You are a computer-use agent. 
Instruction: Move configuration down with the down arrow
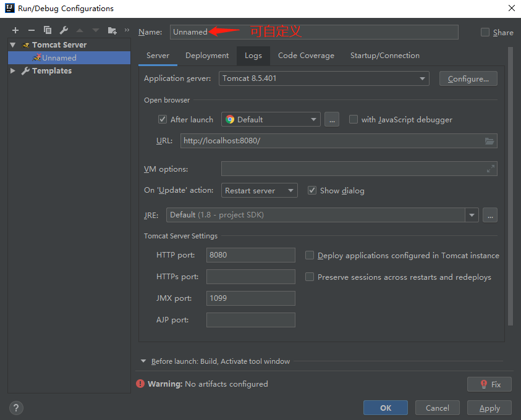point(96,30)
